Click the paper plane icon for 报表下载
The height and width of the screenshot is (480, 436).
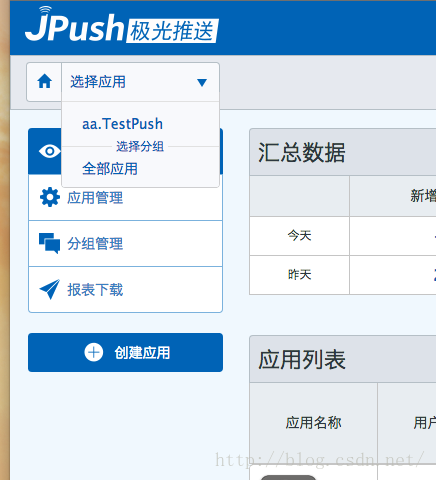point(50,289)
